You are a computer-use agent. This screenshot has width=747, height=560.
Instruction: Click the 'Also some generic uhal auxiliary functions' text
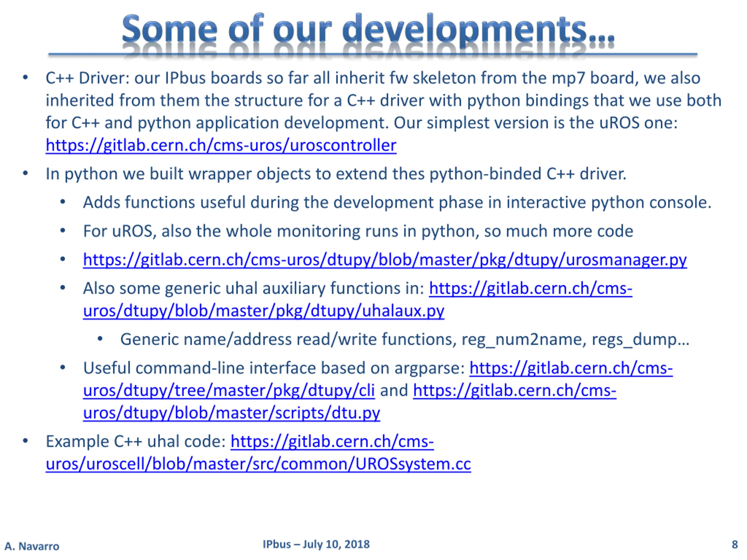coord(254,289)
